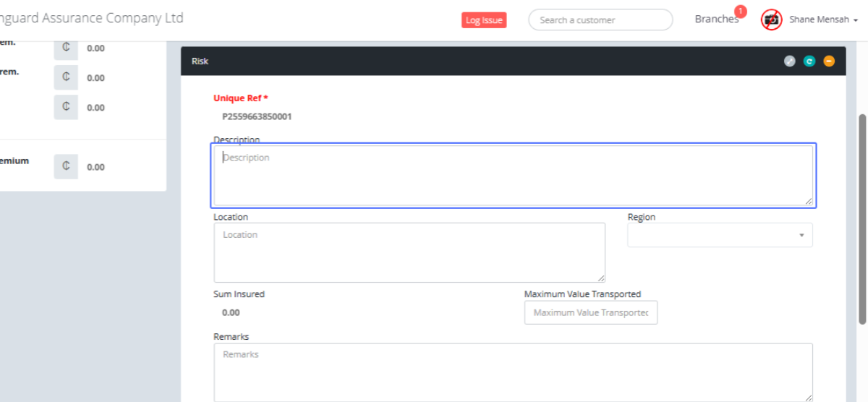This screenshot has width=868, height=402.
Task: Click into the Description text area
Action: point(513,176)
